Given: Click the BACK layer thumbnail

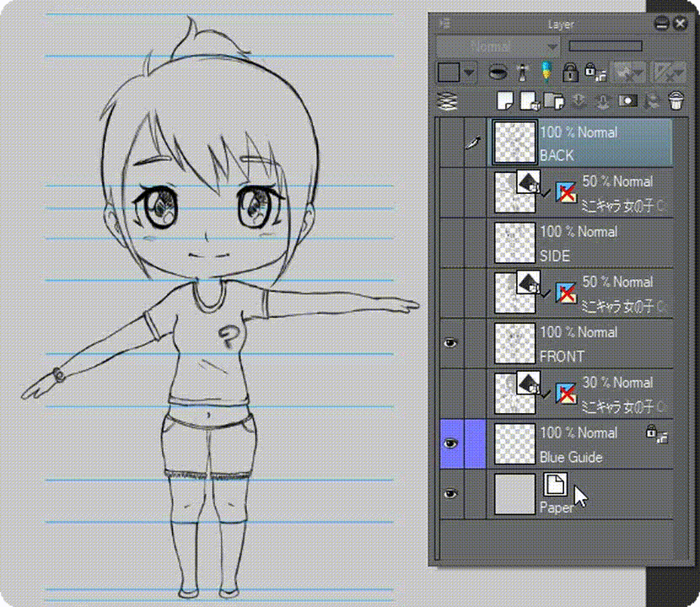Looking at the screenshot, I should point(514,142).
